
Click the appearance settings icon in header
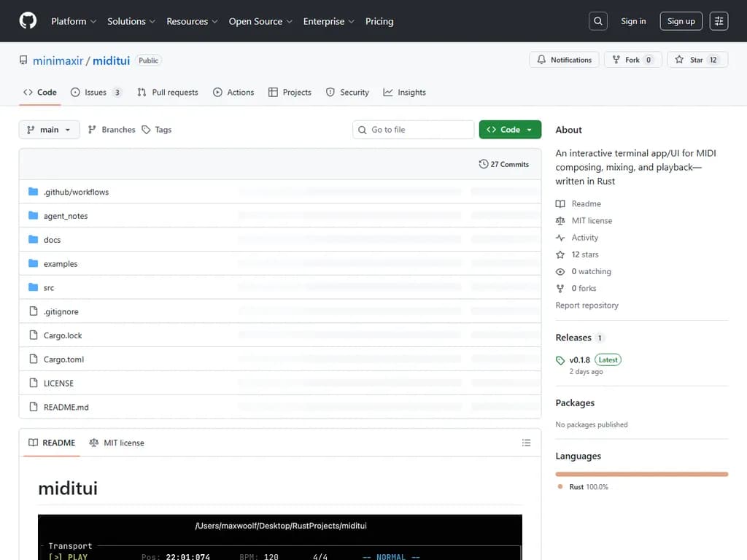click(x=719, y=21)
